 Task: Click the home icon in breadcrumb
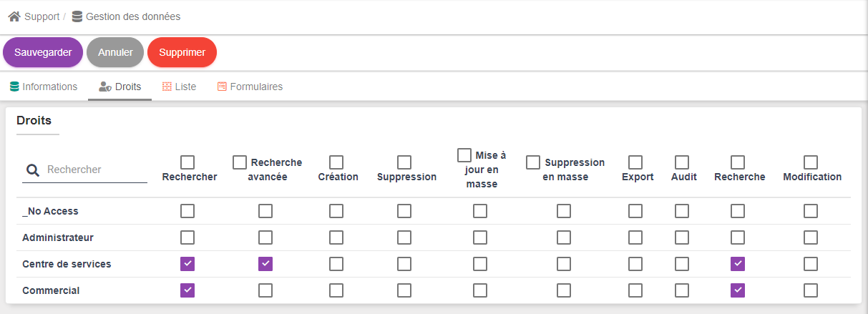point(14,16)
